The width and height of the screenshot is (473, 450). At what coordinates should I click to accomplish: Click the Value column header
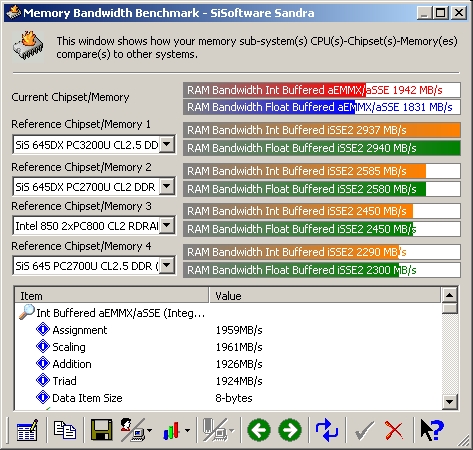tap(325, 296)
